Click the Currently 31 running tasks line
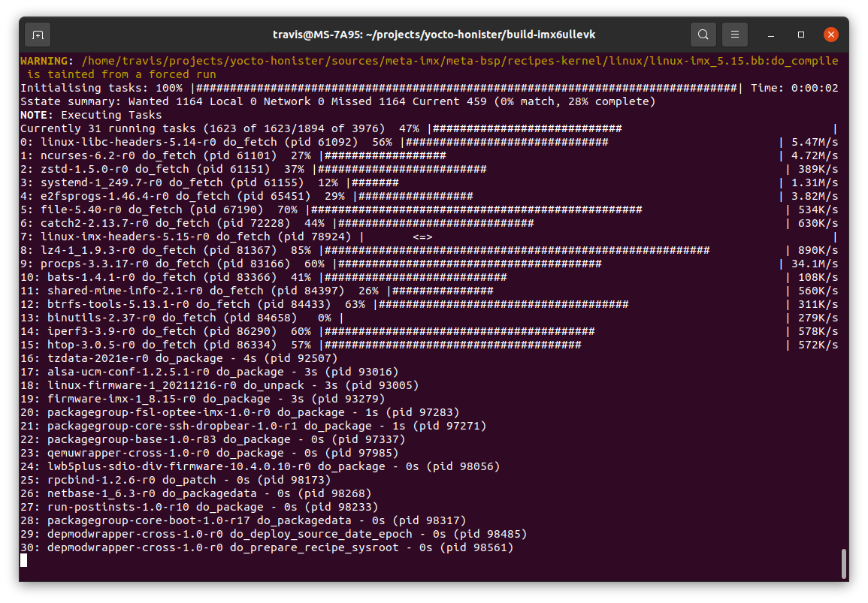The image size is (868, 603). point(430,128)
